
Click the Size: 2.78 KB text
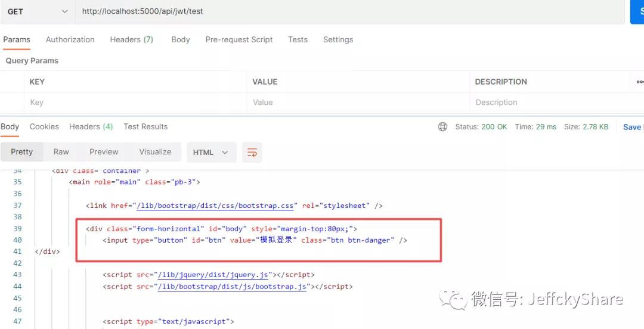click(x=586, y=127)
